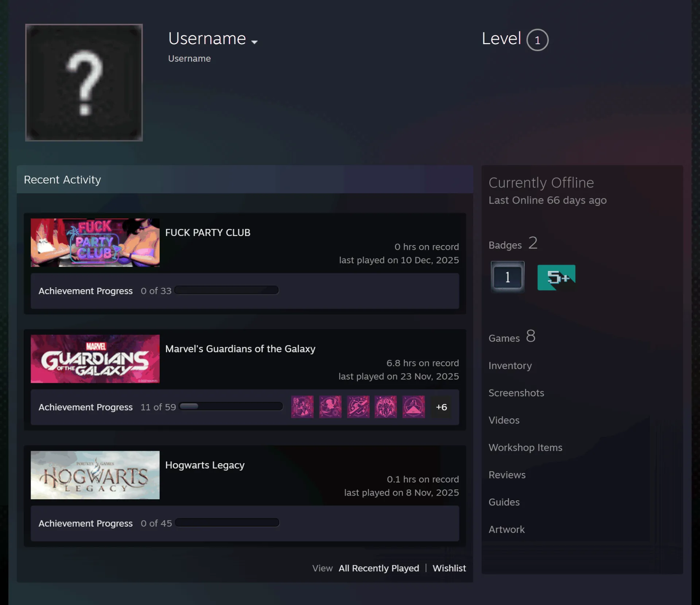The image size is (700, 605).
Task: Click Achievement Progress label for FUCK PARTY CLUB
Action: click(86, 291)
